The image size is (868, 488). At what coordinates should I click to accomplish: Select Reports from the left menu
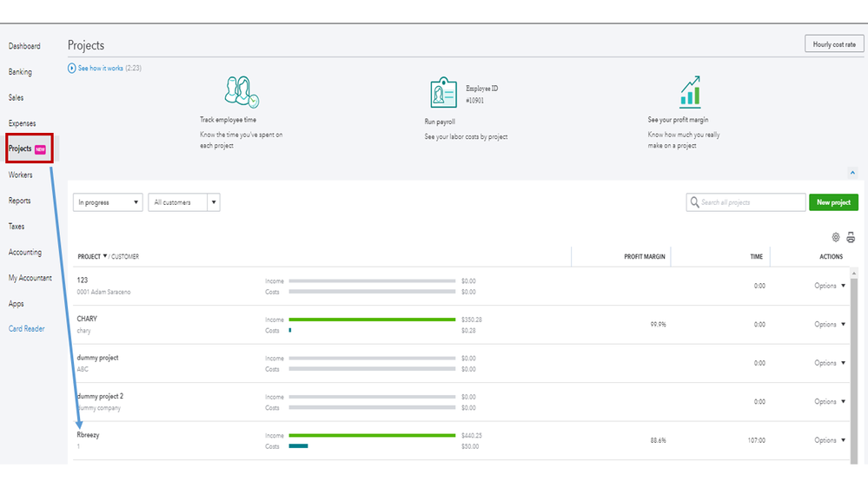(20, 201)
